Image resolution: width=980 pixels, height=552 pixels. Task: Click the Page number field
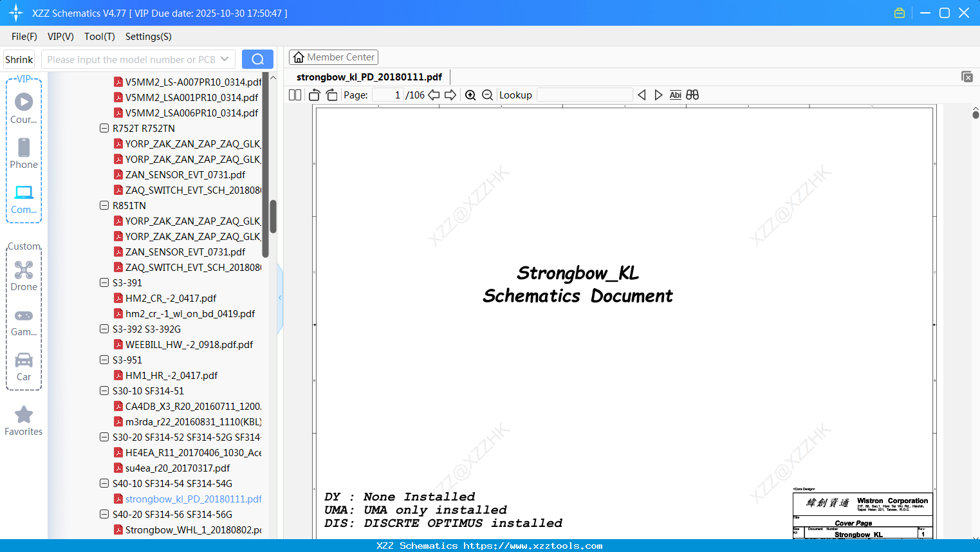(x=388, y=95)
